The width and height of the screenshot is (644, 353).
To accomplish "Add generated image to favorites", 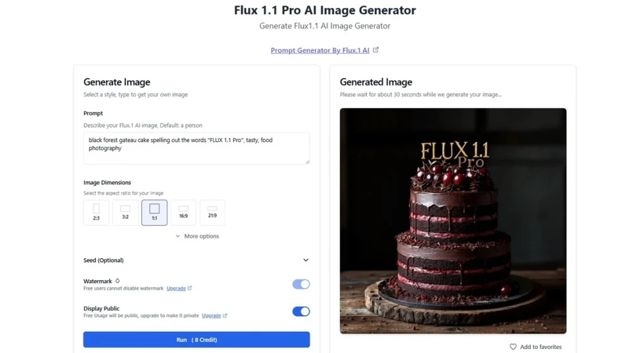I will [x=536, y=347].
